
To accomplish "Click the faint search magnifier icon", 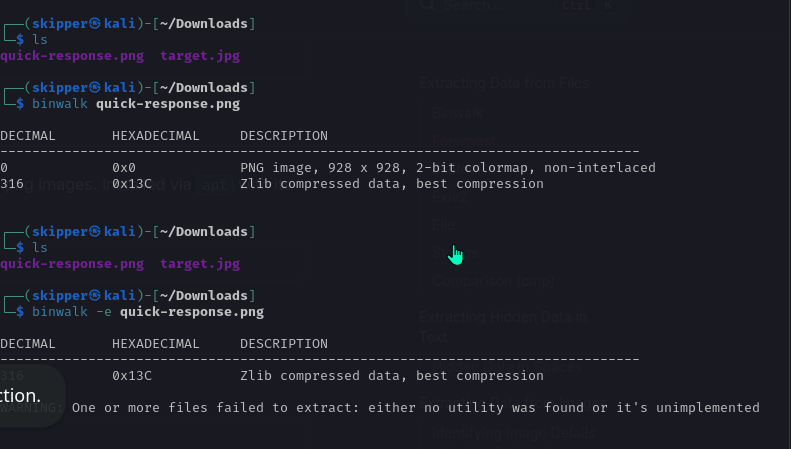I will (428, 6).
